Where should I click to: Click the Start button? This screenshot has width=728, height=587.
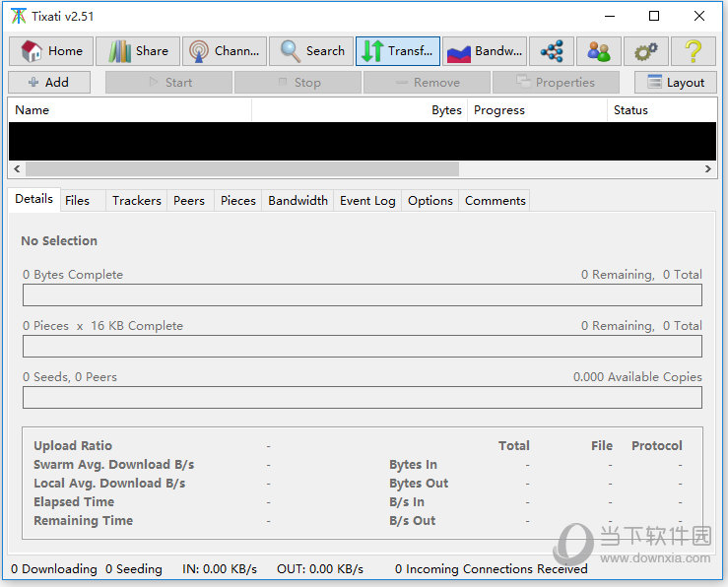coord(169,83)
